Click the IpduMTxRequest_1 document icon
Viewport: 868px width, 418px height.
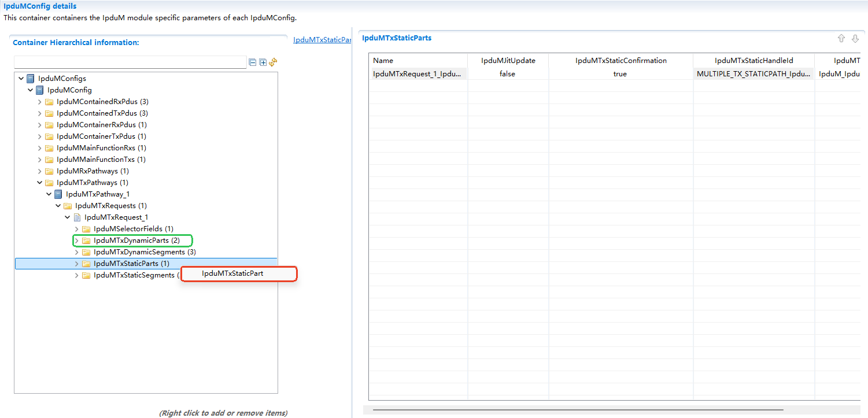[77, 217]
